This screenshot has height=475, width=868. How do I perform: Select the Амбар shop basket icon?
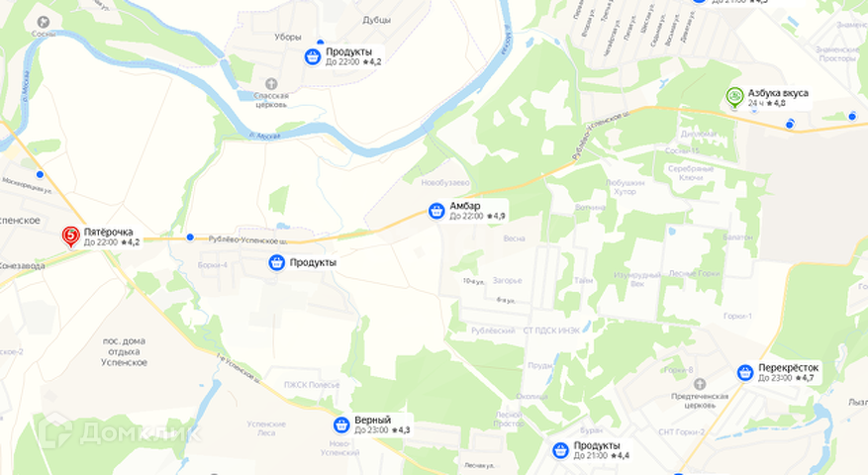click(x=436, y=211)
